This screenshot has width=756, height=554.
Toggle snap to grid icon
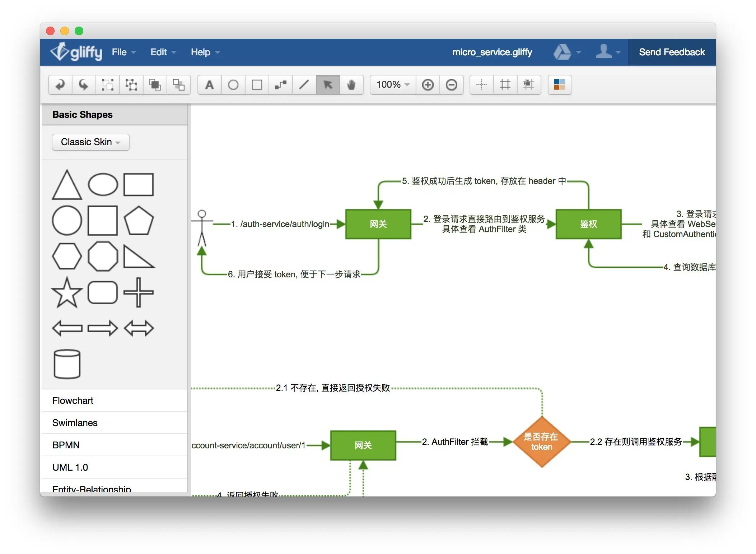[x=528, y=85]
